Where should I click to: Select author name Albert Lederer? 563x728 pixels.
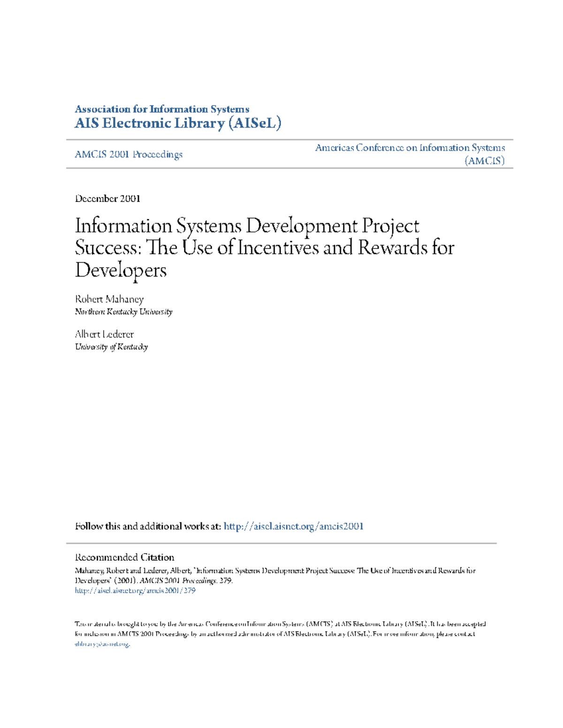104,334
